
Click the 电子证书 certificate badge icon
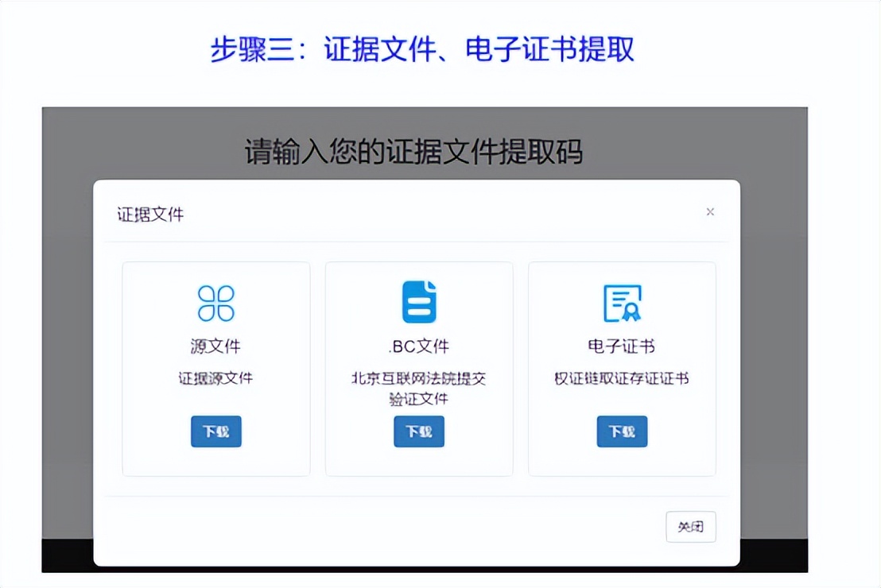(622, 301)
